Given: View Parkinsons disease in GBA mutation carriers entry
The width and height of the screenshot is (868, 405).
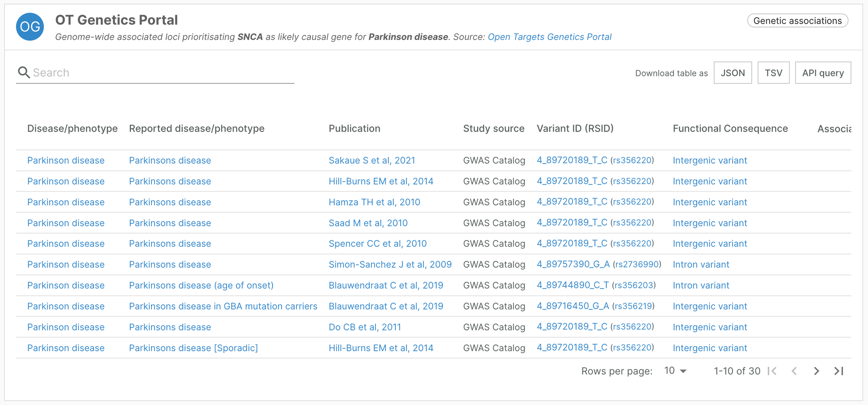Looking at the screenshot, I should click(x=223, y=306).
